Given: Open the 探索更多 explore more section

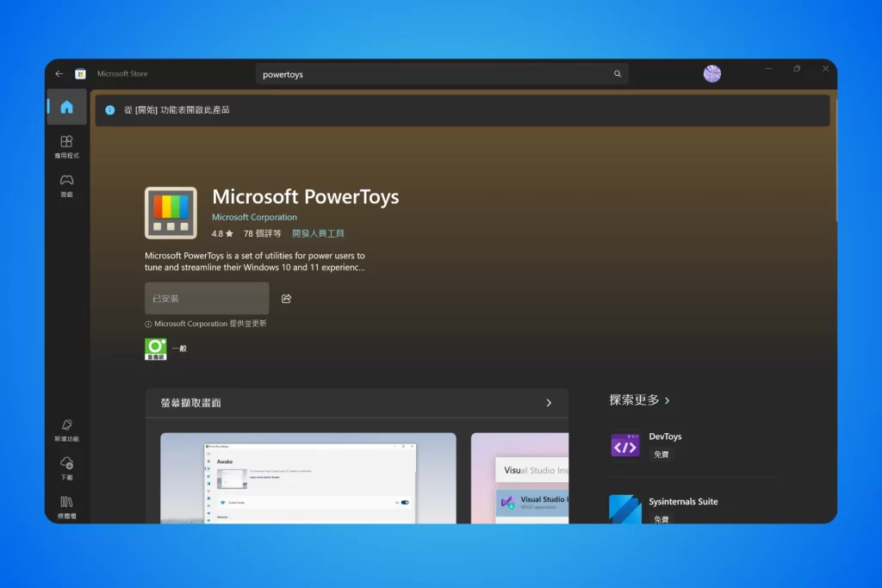Looking at the screenshot, I should coord(638,399).
